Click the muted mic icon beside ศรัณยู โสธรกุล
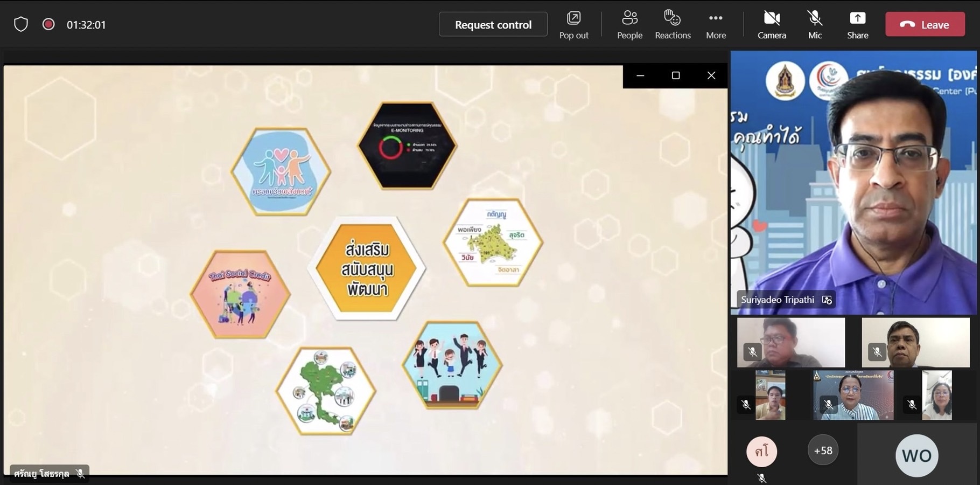This screenshot has width=980, height=485. point(80,474)
